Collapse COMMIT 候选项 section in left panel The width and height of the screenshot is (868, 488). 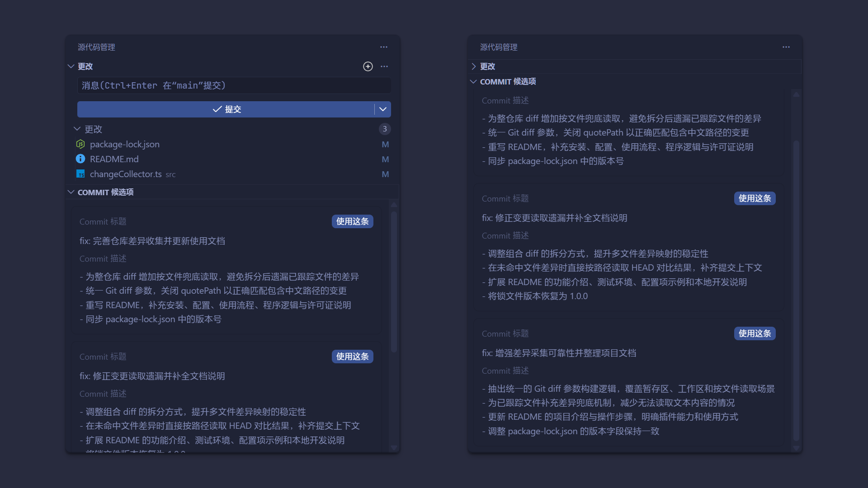tap(71, 192)
